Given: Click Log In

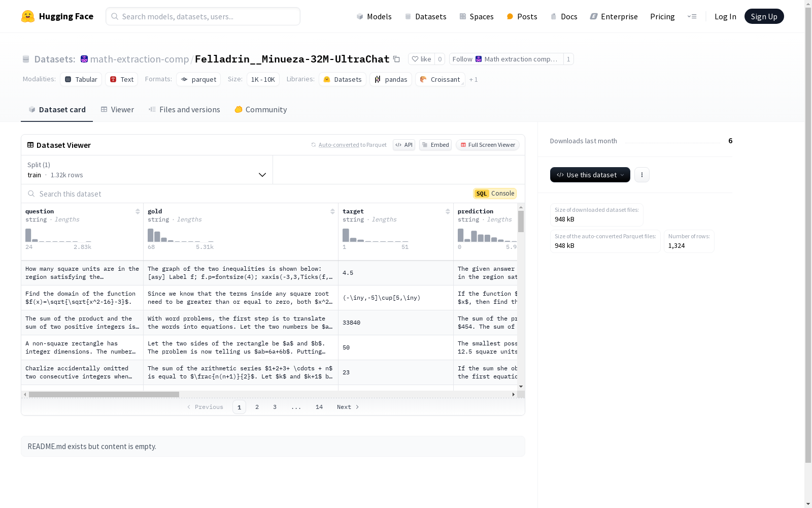Looking at the screenshot, I should (725, 16).
